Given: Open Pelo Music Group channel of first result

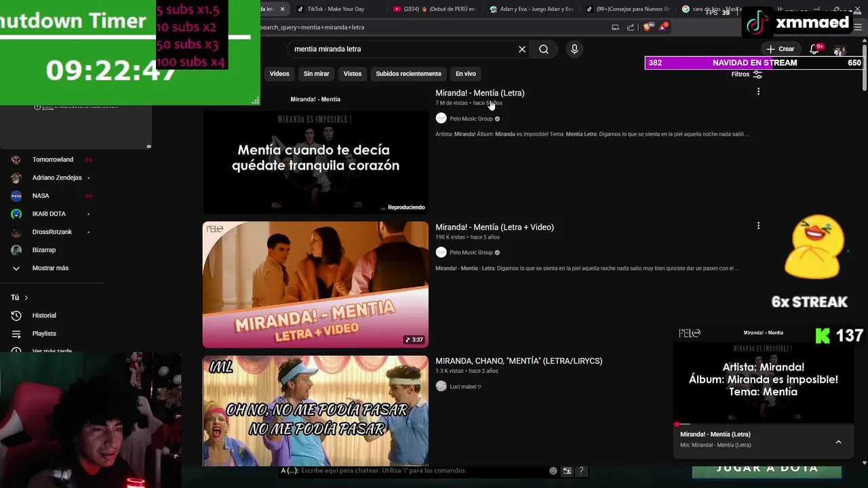Looking at the screenshot, I should click(x=471, y=119).
